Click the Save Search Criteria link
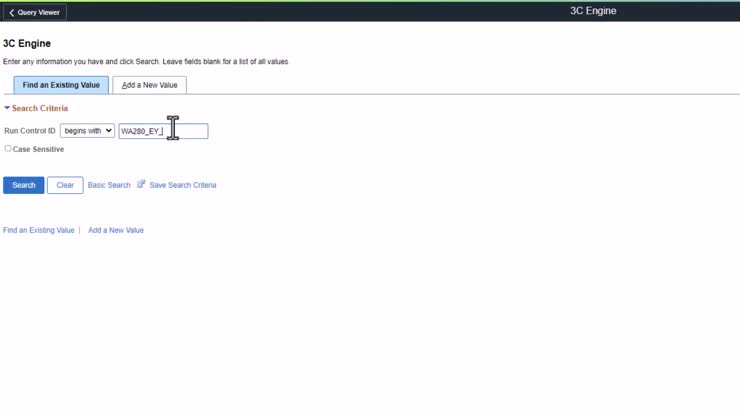740x416 pixels. 183,185
